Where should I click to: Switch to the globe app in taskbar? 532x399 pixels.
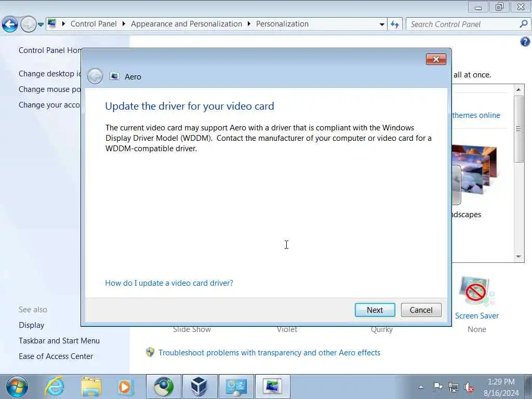[164, 387]
